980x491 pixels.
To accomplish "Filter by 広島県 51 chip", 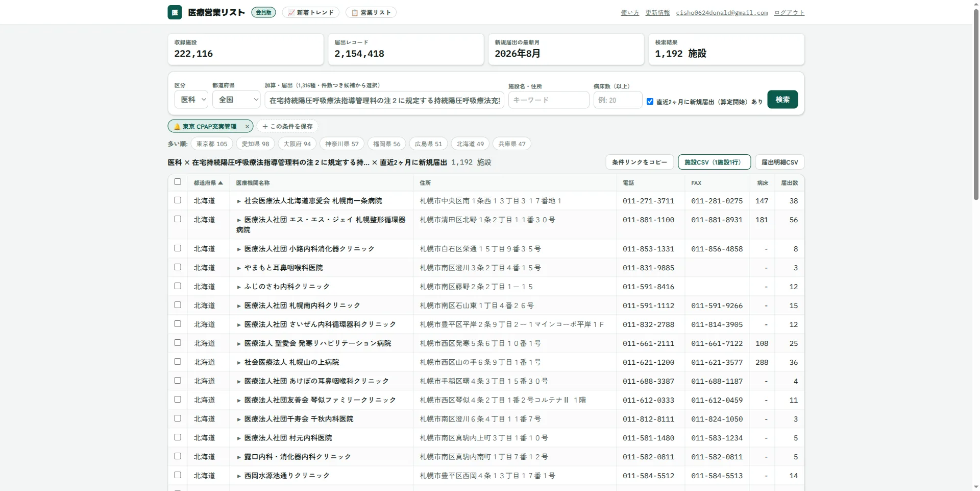I will click(428, 144).
